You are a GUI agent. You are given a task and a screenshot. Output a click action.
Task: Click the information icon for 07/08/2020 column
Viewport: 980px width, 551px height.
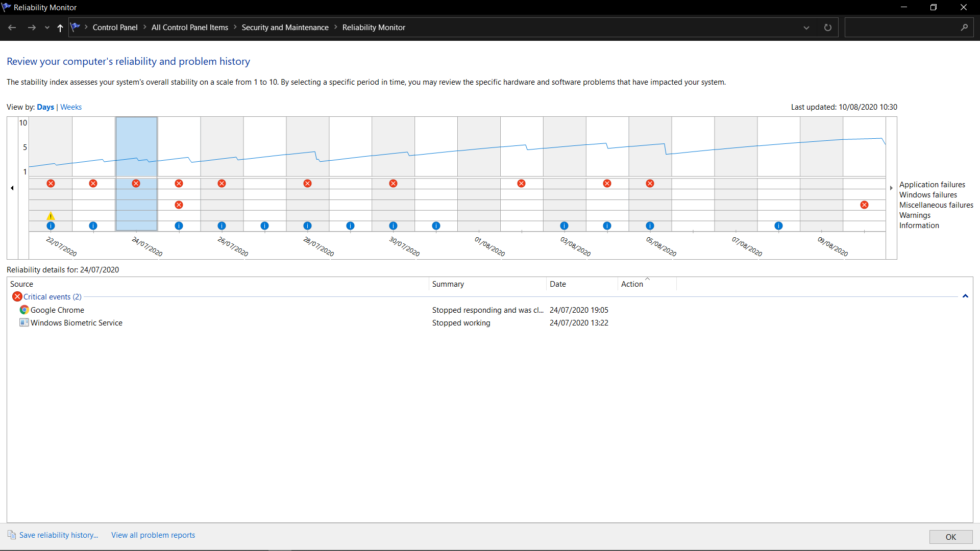[x=778, y=226]
